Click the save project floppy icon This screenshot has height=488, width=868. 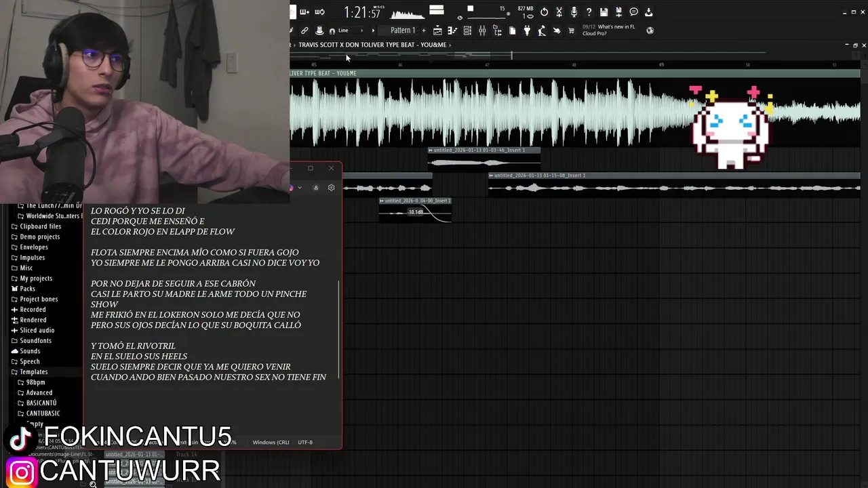point(604,12)
